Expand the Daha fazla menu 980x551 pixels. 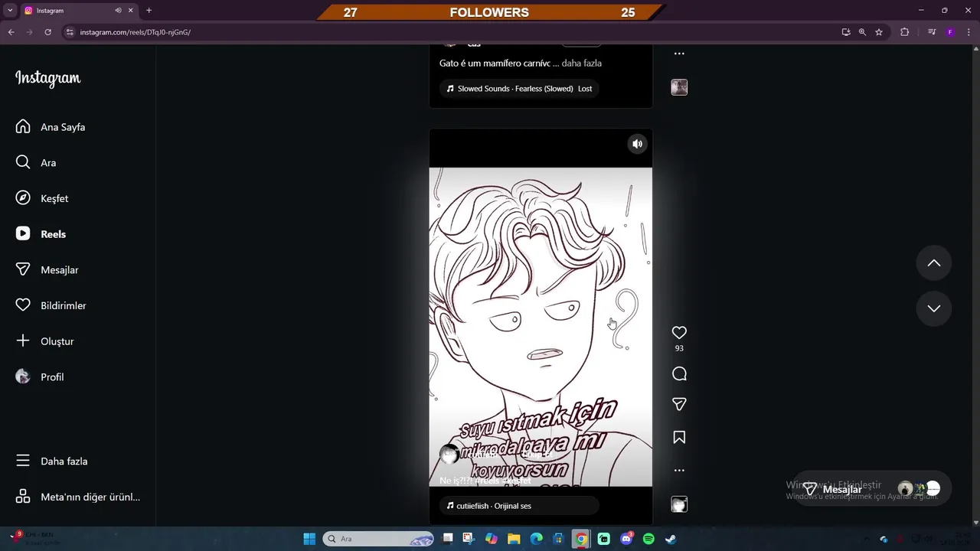[51, 461]
